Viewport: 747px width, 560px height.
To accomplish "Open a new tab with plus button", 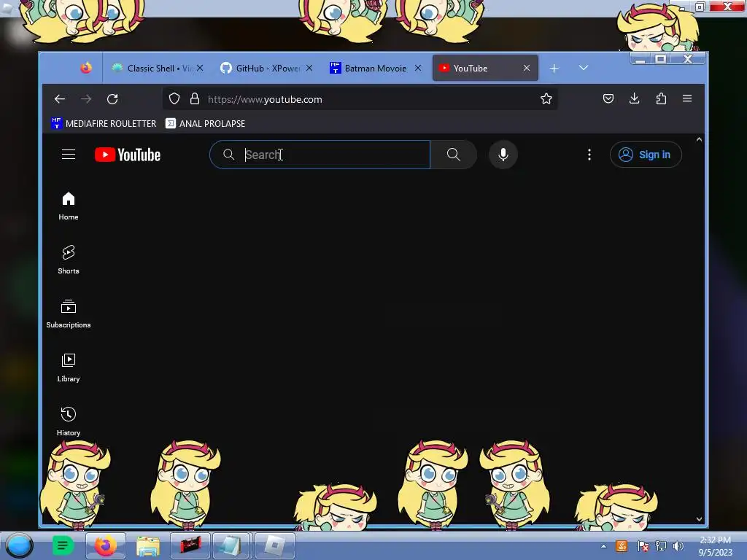I will 554,68.
